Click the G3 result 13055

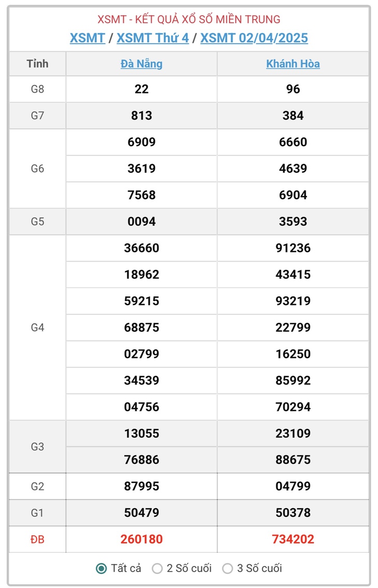pos(141,434)
